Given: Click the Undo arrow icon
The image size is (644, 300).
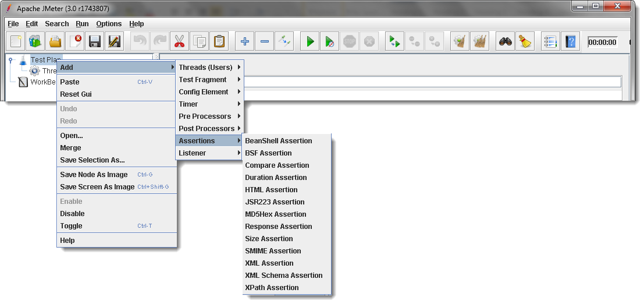Looking at the screenshot, I should (x=140, y=41).
